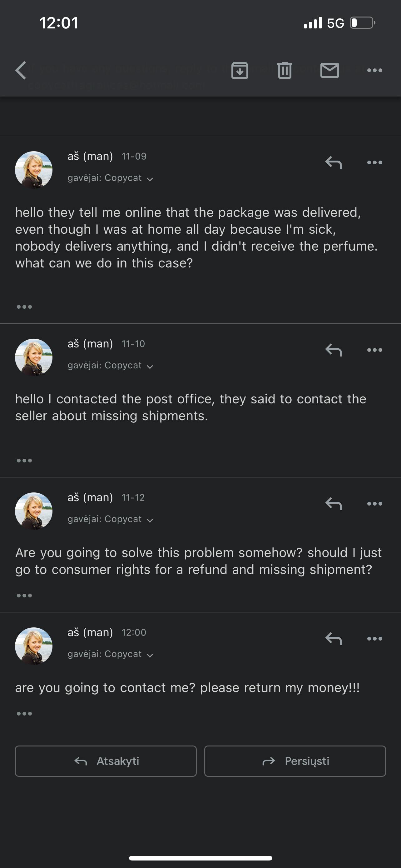The height and width of the screenshot is (868, 401).
Task: Open top toolbar more options menu
Action: point(374,70)
